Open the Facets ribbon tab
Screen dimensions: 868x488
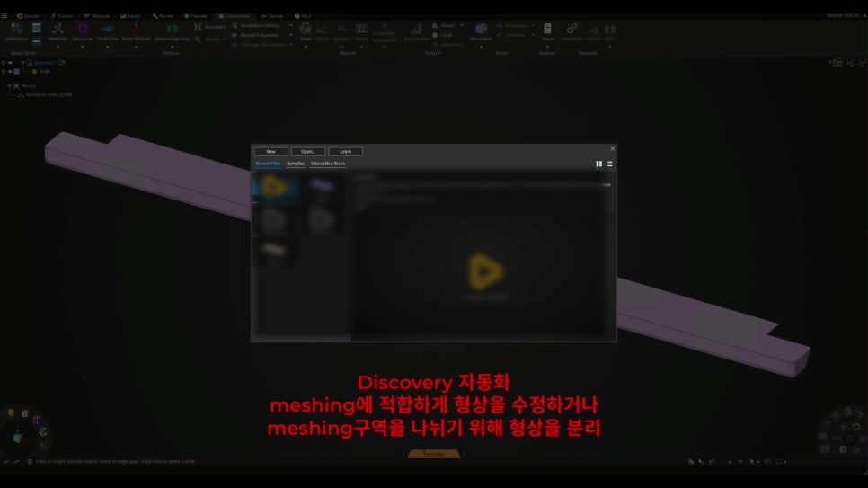coord(130,16)
